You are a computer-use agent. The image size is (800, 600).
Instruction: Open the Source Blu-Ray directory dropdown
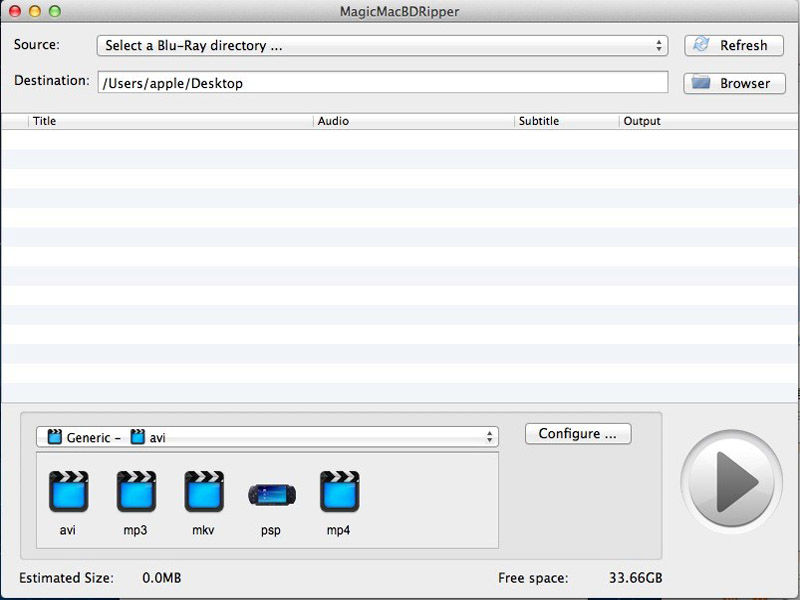382,45
